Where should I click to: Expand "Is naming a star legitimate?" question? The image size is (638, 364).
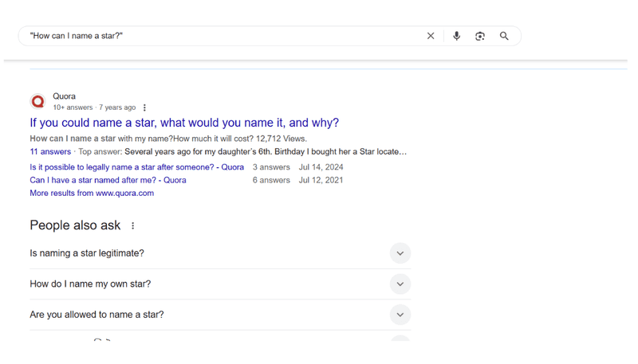point(220,253)
